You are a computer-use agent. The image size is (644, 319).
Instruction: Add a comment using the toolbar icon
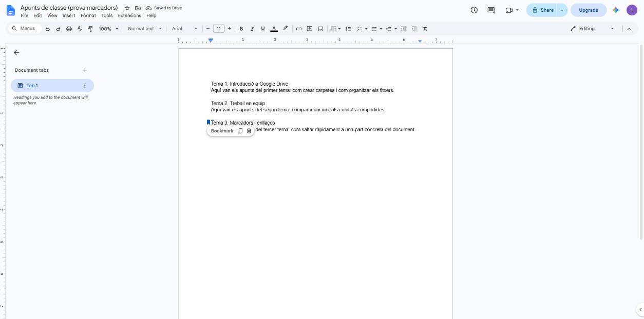point(310,29)
